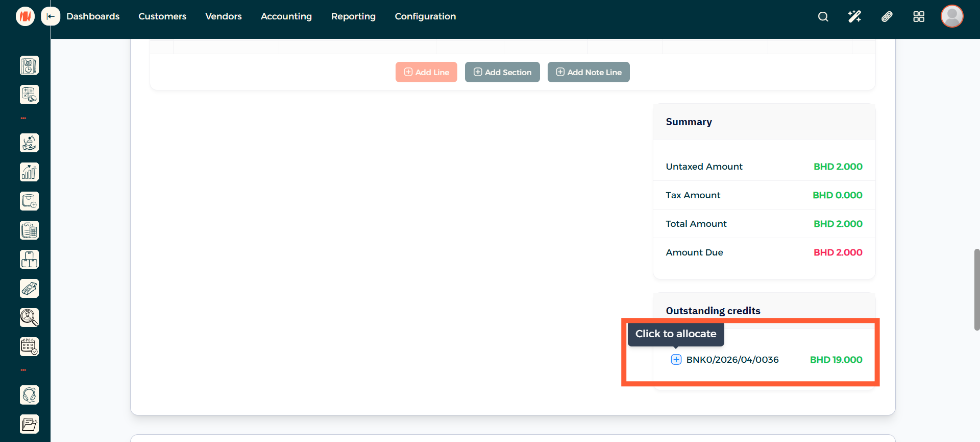Viewport: 980px width, 442px height.
Task: Open the point-of-sale terminal sidebar icon
Action: pyautogui.click(x=29, y=289)
